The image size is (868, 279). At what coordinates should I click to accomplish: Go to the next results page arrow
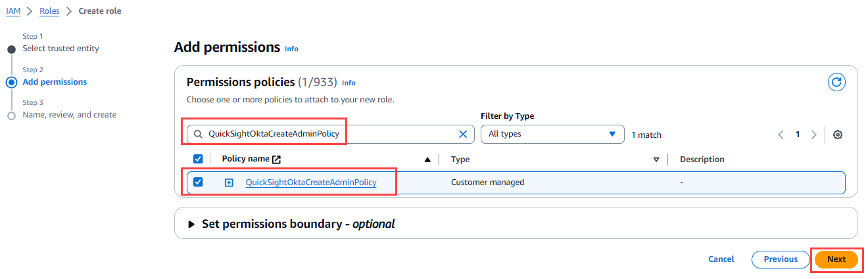(x=814, y=135)
